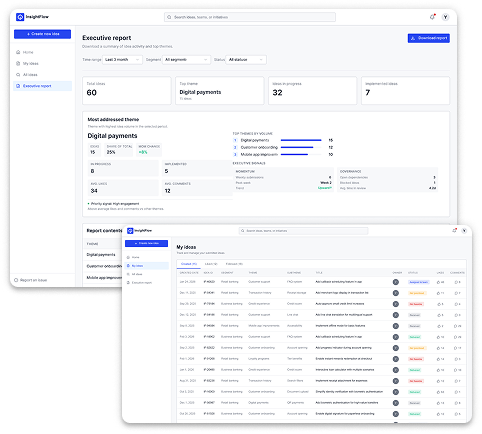Click owner avatar on progress indicator row
The width and height of the screenshot is (482, 434).
pyautogui.click(x=396, y=348)
